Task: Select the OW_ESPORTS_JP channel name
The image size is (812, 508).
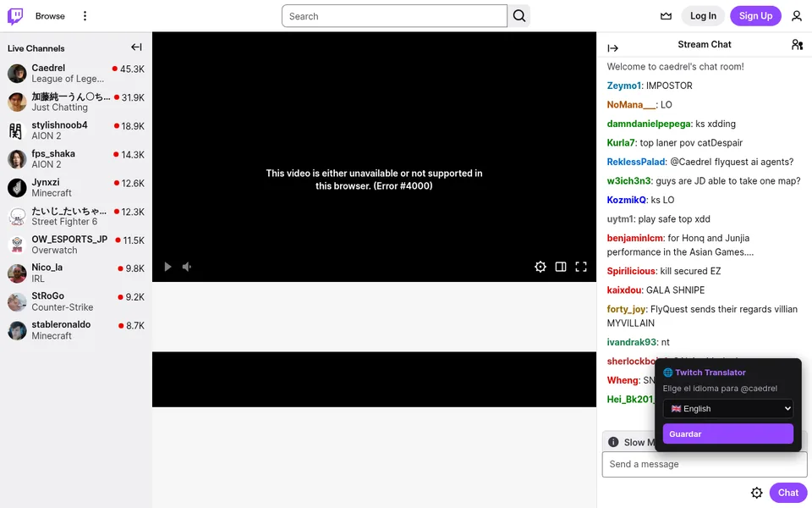Action: [69, 239]
